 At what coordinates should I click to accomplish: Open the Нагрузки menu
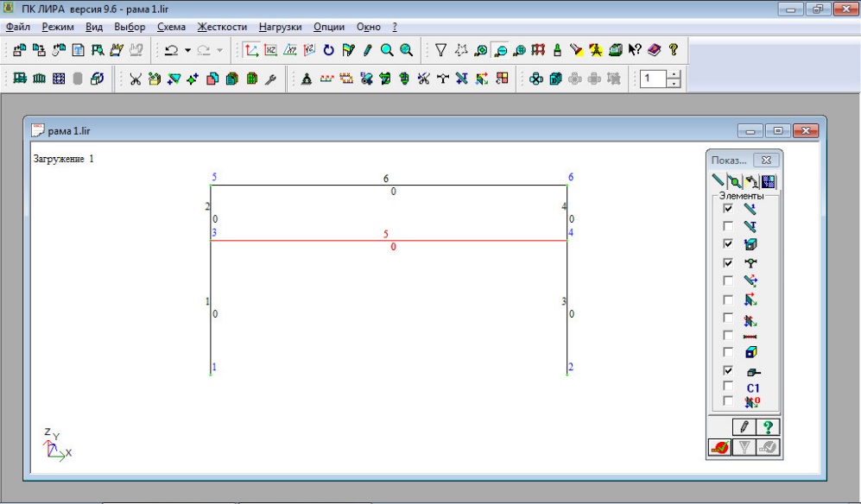(280, 27)
